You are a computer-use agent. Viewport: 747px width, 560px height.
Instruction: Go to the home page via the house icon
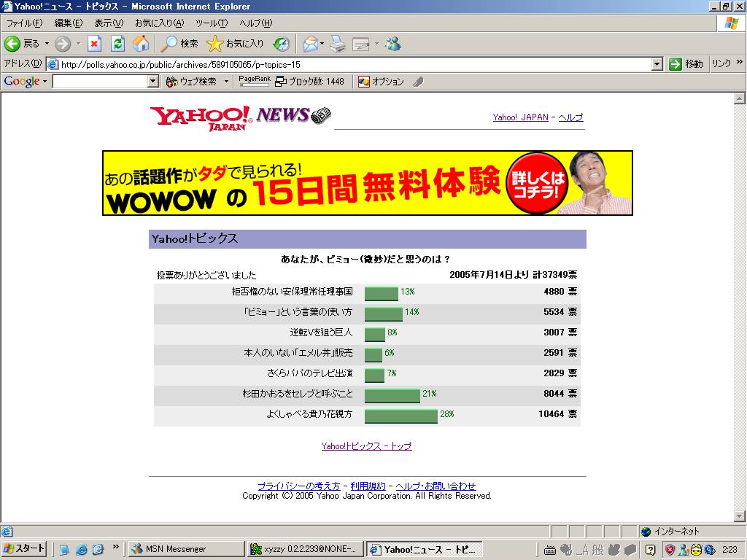(141, 44)
